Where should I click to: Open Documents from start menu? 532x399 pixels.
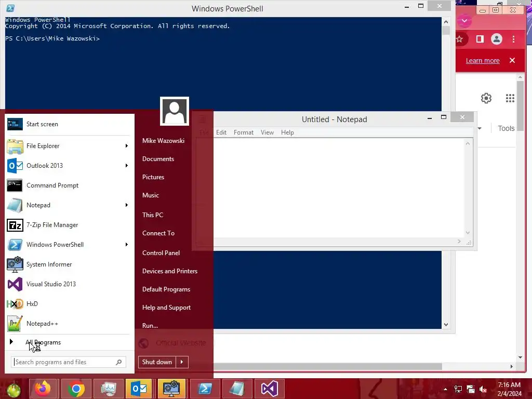pyautogui.click(x=158, y=159)
